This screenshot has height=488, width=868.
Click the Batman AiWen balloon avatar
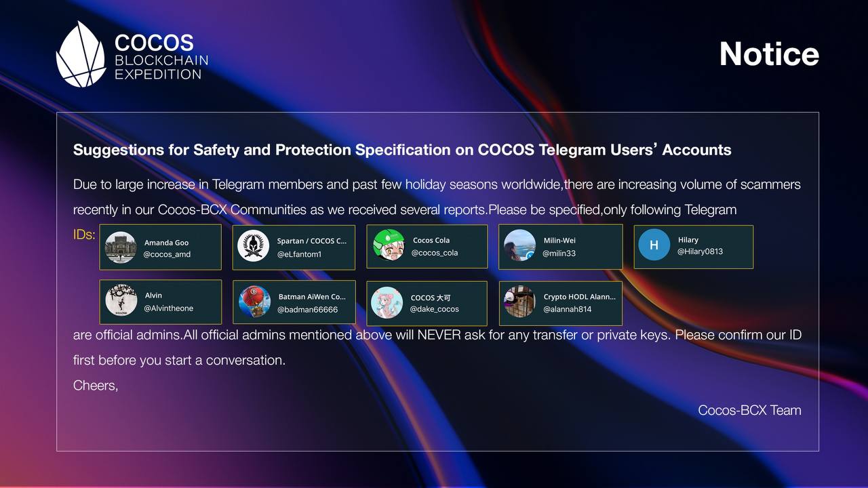pyautogui.click(x=254, y=302)
